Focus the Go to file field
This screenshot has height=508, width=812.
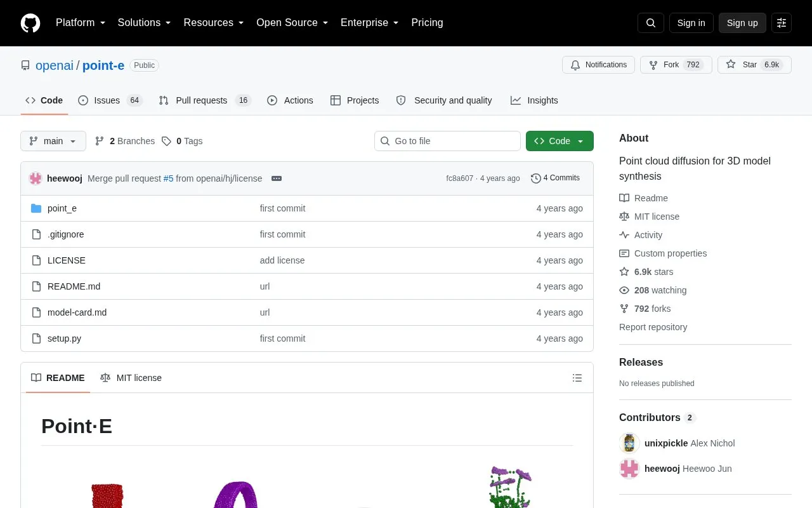pyautogui.click(x=447, y=141)
